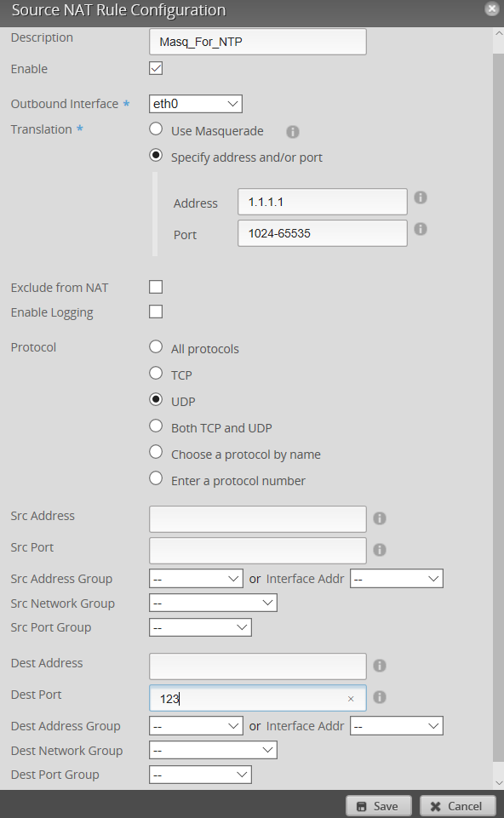Select the Use Masquerade radio option
The height and width of the screenshot is (818, 504).
156,129
